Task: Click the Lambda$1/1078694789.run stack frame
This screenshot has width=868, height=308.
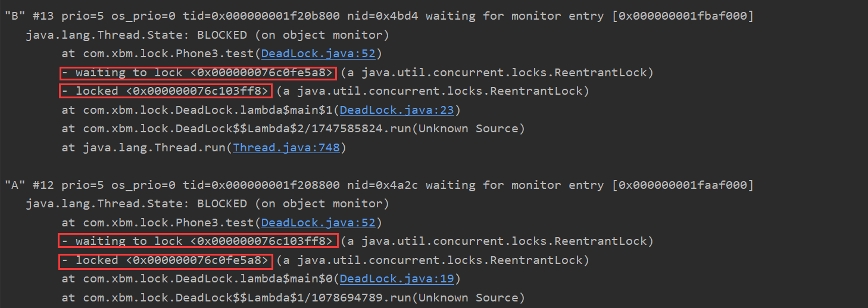Action: click(294, 297)
